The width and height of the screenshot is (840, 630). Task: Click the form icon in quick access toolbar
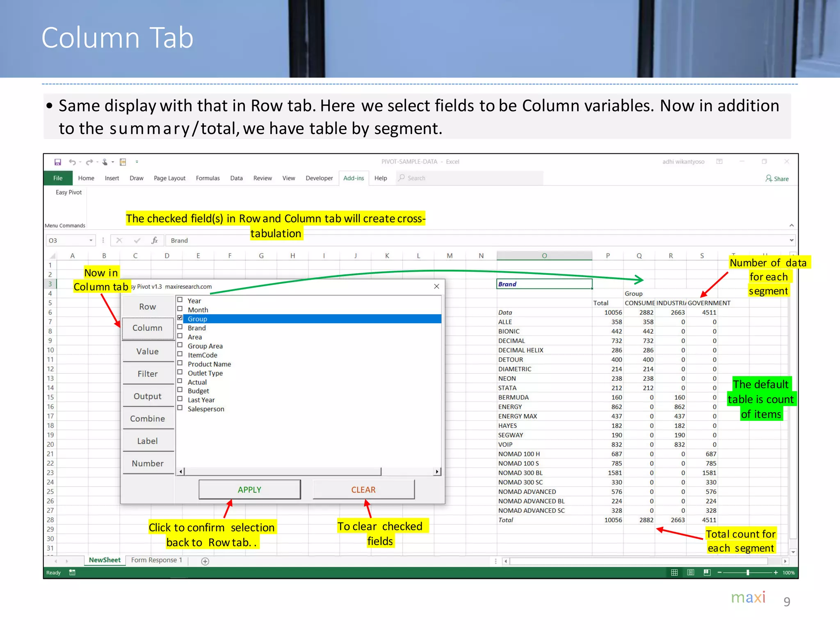pos(123,162)
